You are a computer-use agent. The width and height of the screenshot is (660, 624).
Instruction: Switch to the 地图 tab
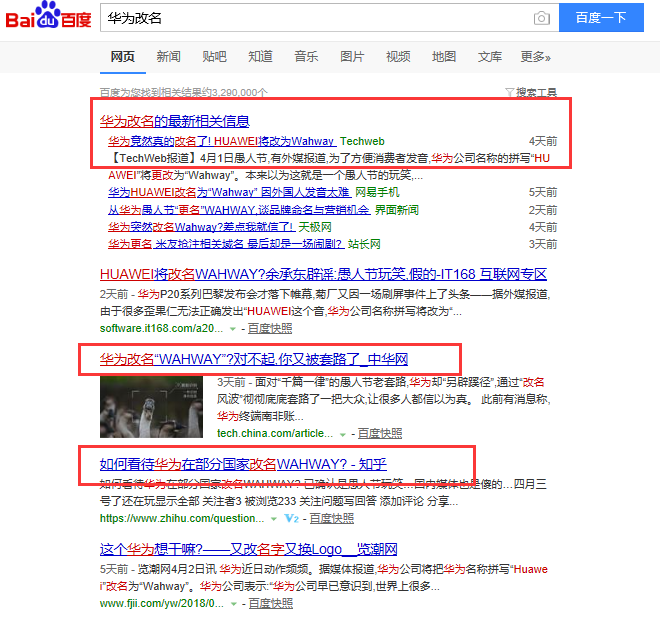tap(444, 56)
